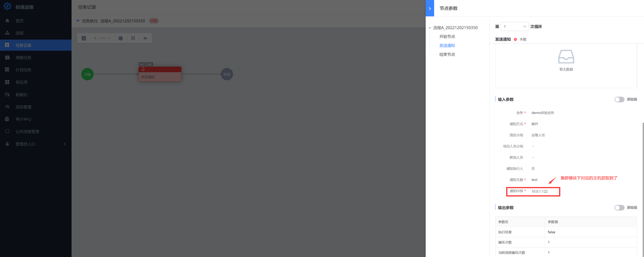Click the MR tag above node
Image resolution: width=644 pixels, height=257 pixels.
coord(149,64)
